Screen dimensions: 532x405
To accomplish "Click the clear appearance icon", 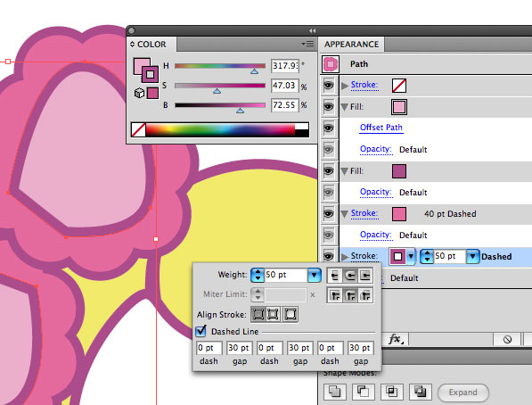I will [507, 339].
